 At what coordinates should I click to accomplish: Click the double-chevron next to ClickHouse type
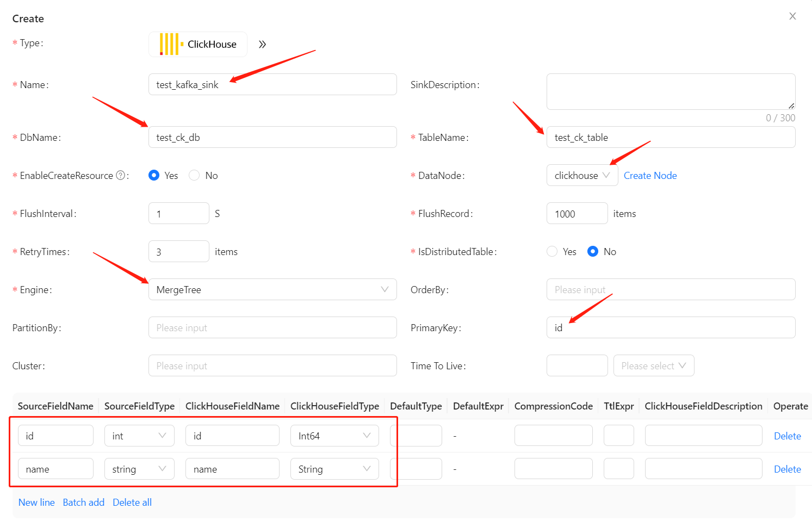pyautogui.click(x=262, y=45)
